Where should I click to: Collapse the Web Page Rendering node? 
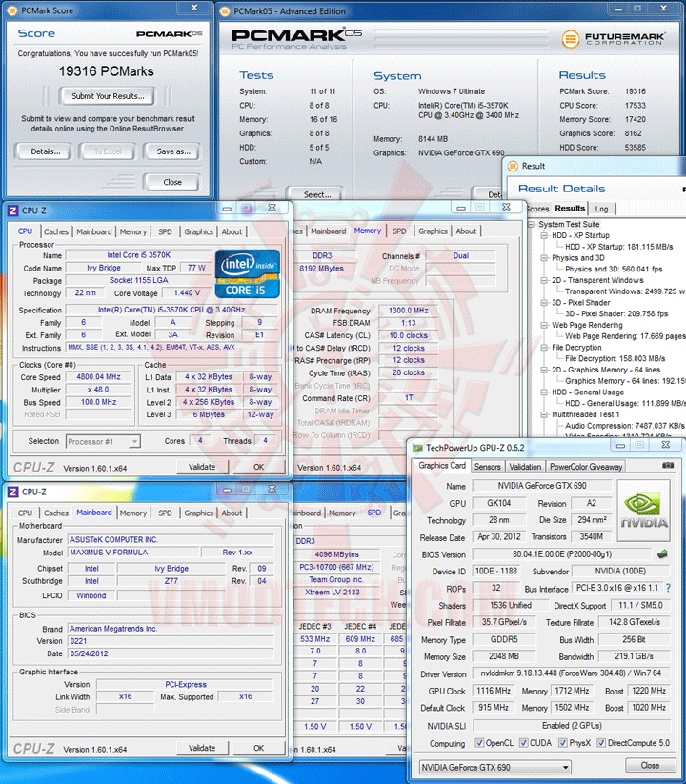pyautogui.click(x=544, y=325)
